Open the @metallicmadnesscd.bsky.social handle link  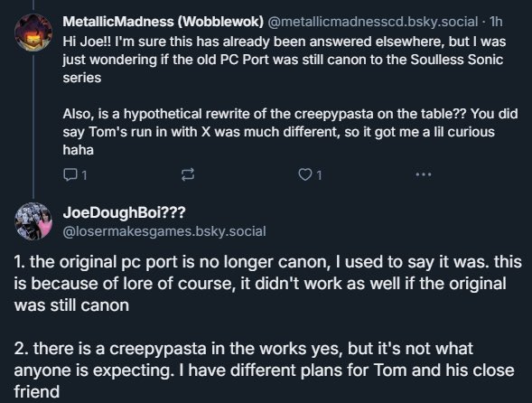point(373,22)
